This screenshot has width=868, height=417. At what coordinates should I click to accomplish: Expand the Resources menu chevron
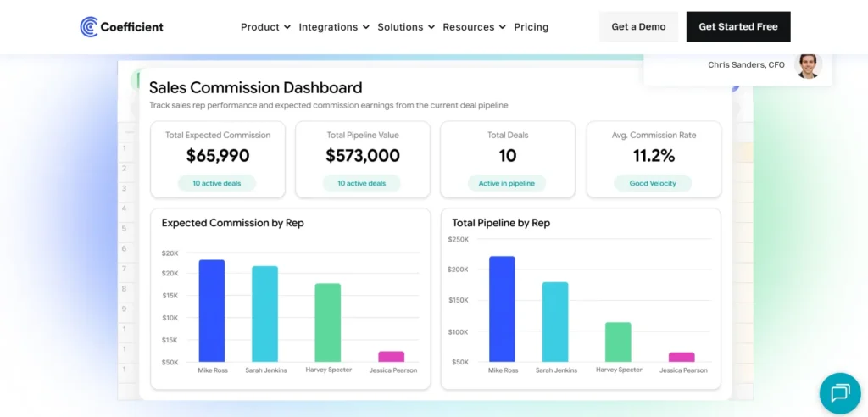pyautogui.click(x=502, y=27)
